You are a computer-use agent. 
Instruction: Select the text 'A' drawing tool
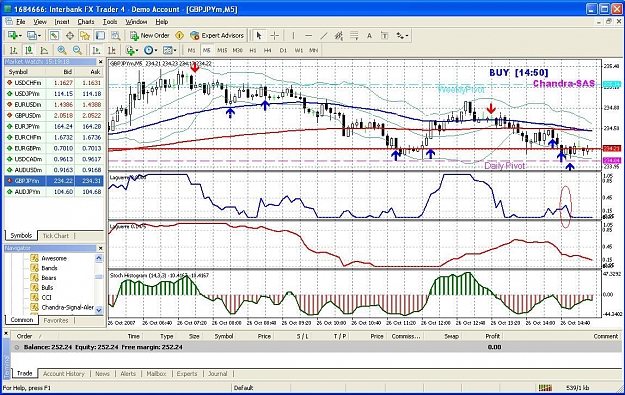click(x=369, y=35)
